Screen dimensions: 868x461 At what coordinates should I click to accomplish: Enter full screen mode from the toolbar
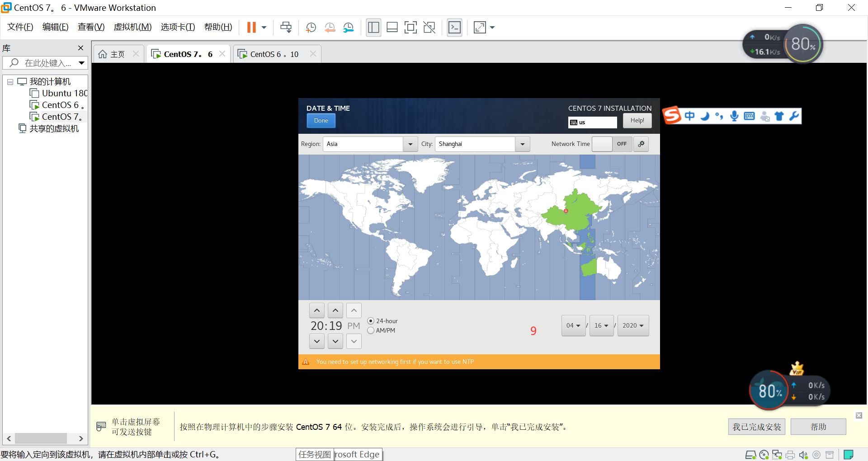tap(410, 28)
